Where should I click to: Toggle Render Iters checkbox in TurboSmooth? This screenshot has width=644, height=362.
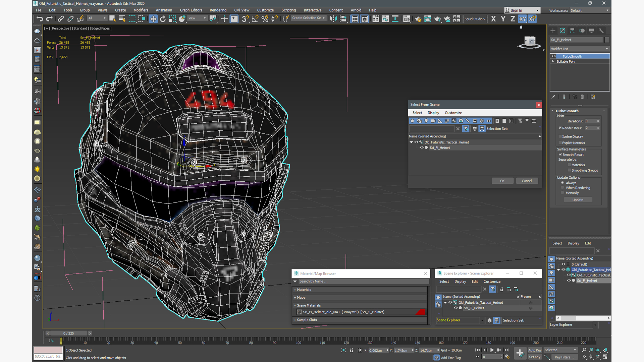pos(560,128)
